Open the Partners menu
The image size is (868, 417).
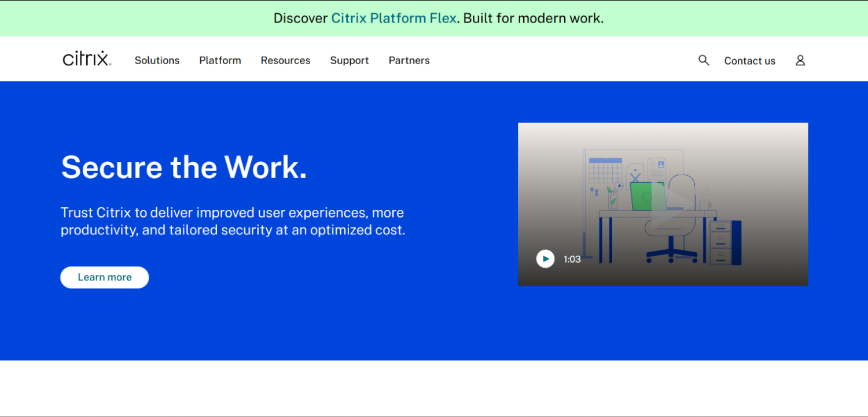409,60
